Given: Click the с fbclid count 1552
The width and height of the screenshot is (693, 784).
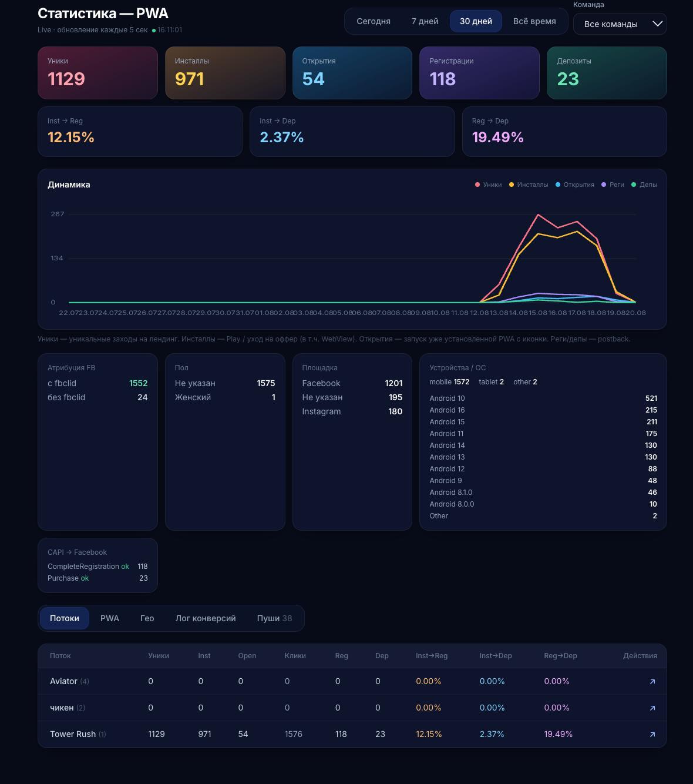Looking at the screenshot, I should click(139, 383).
